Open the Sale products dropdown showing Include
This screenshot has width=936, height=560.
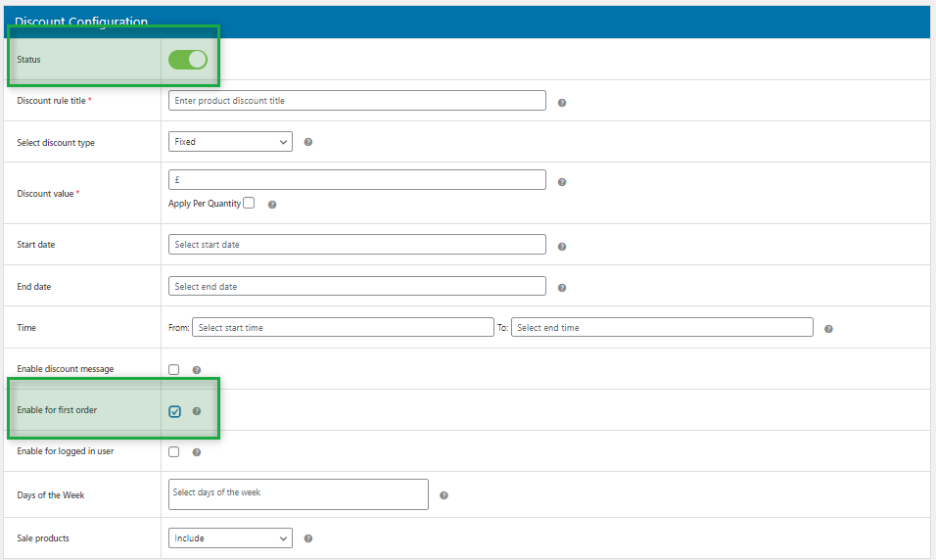point(230,537)
